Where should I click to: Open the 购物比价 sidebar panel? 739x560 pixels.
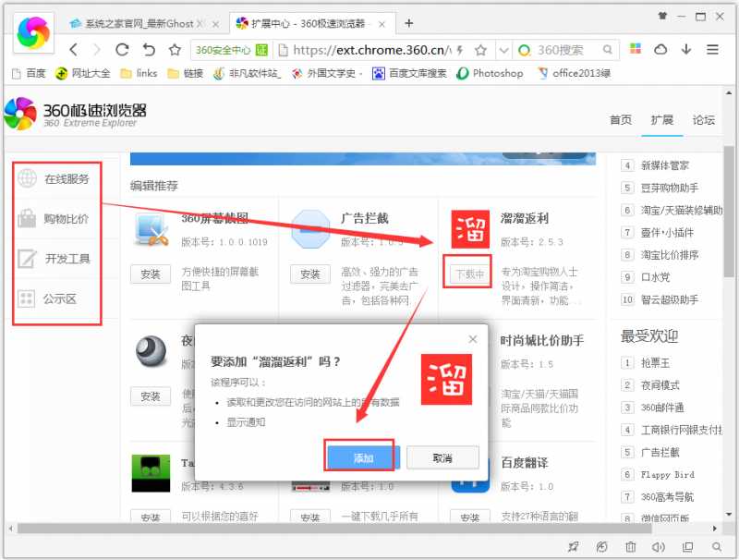click(25, 220)
